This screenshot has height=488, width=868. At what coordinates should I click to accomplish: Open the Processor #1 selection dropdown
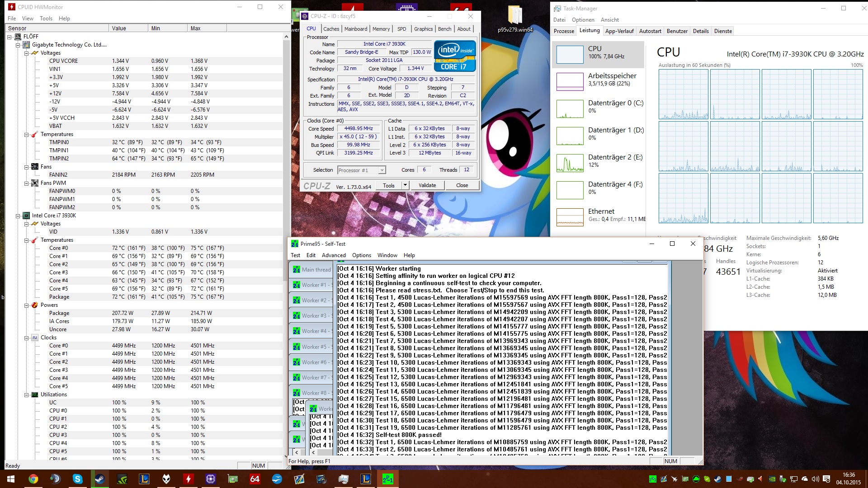[x=382, y=170]
